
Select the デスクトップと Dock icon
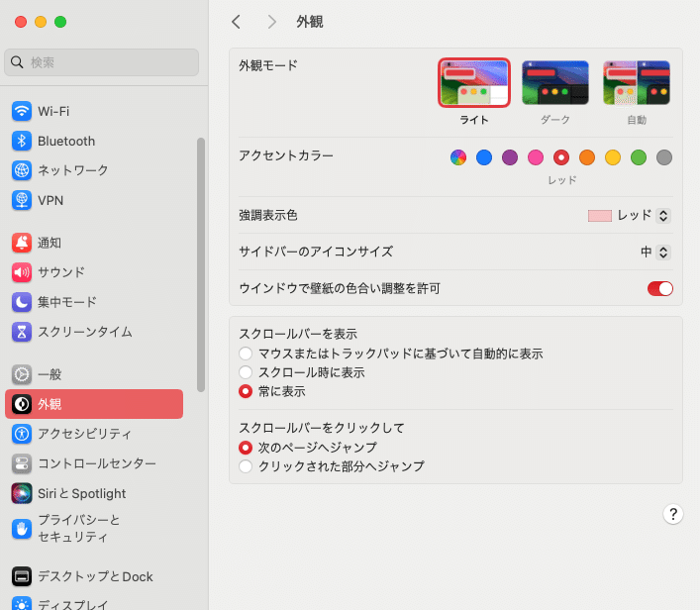(x=22, y=576)
